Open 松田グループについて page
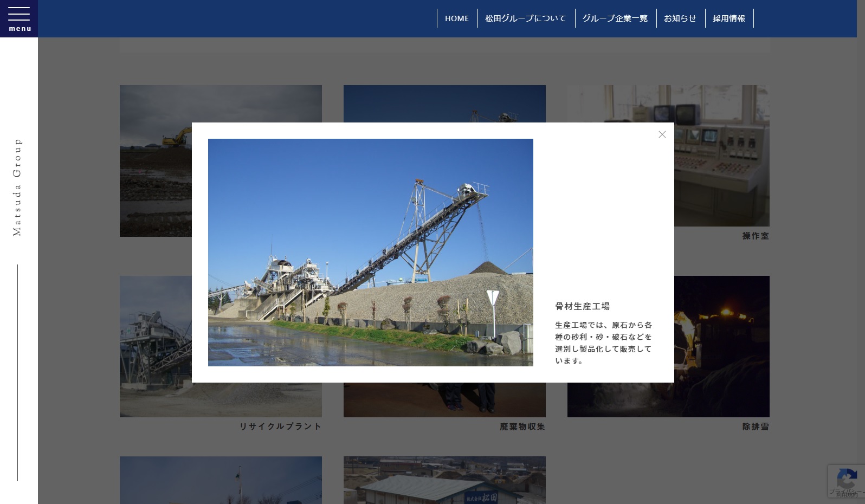865x504 pixels. click(x=526, y=18)
